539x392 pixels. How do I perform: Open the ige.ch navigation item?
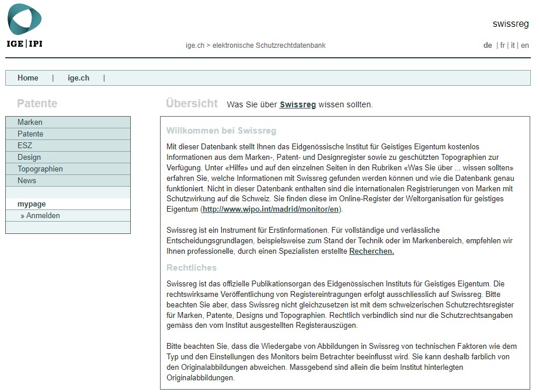point(78,78)
